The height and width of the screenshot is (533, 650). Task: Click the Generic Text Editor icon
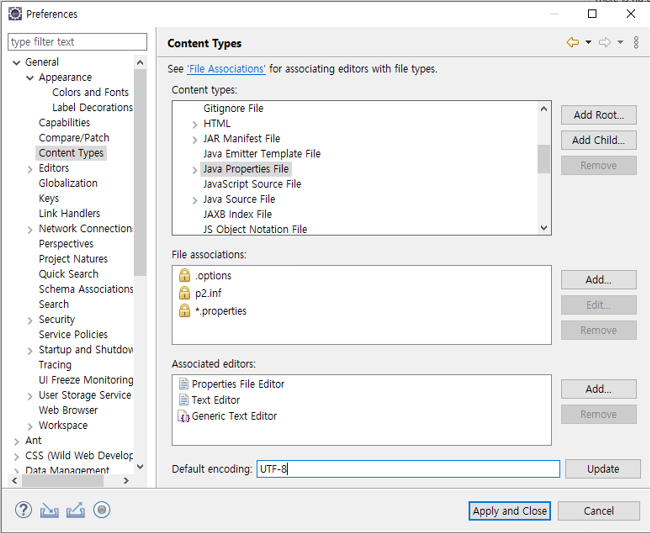[x=183, y=416]
